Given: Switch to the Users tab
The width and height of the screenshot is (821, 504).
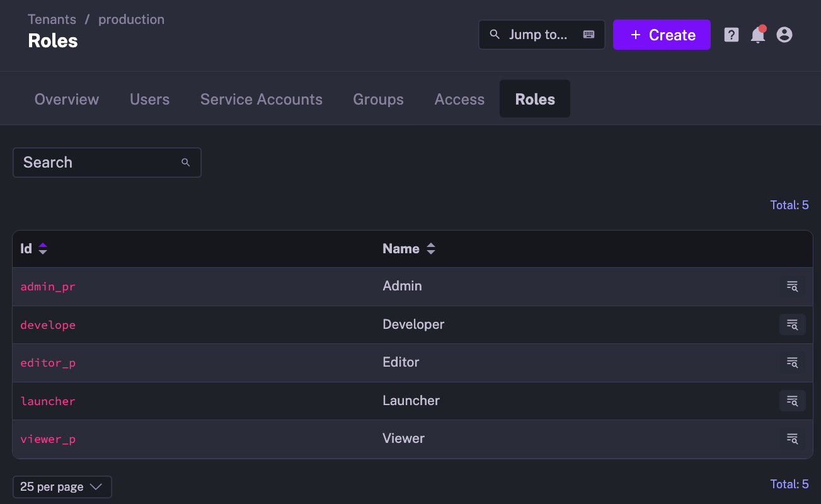Looking at the screenshot, I should (x=149, y=100).
